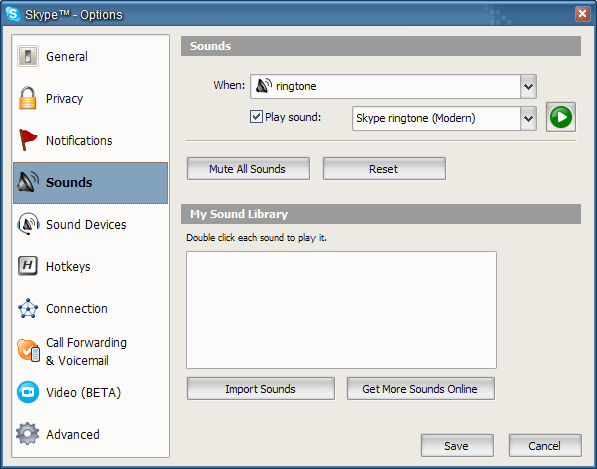Cancel the options dialog
Screen dimensions: 597x469
[545, 445]
